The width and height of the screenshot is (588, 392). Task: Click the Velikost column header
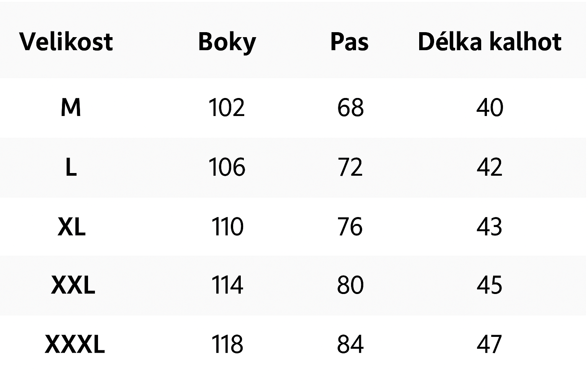66,41
